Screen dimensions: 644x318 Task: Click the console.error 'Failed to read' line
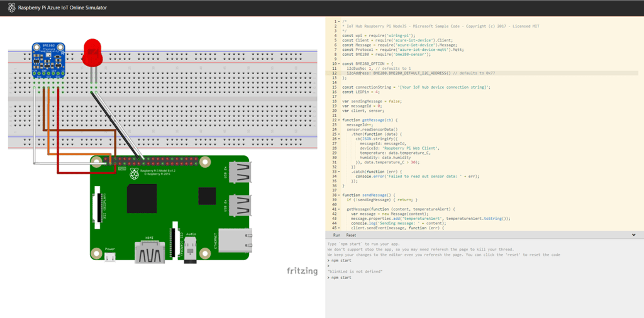pyautogui.click(x=418, y=176)
